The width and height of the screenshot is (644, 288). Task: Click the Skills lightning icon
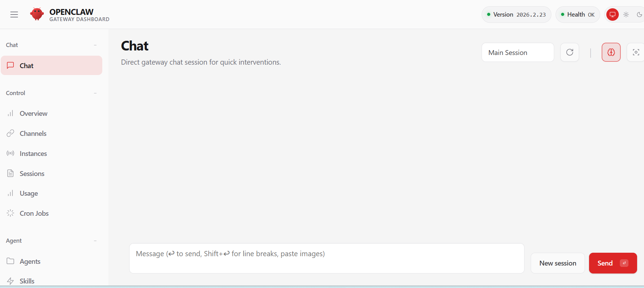10,281
